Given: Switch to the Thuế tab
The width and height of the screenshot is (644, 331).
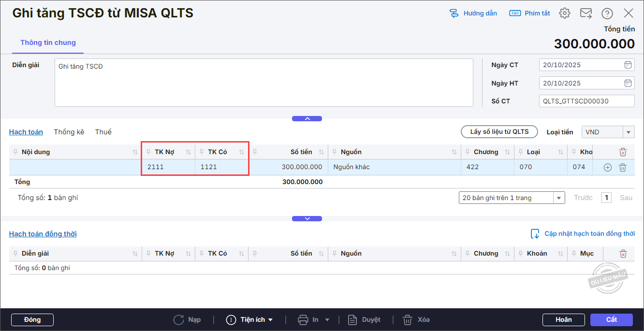Looking at the screenshot, I should (x=103, y=132).
